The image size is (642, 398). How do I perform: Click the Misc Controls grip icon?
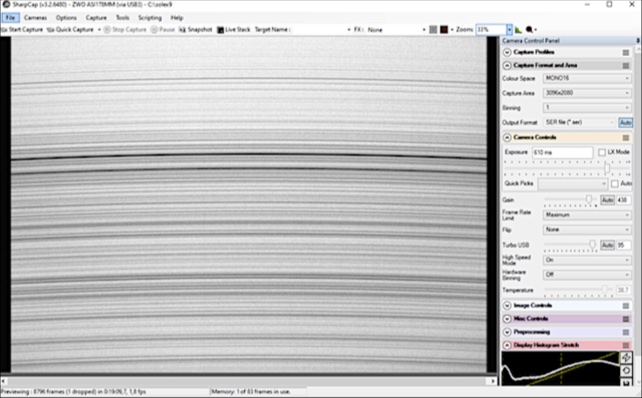point(626,319)
